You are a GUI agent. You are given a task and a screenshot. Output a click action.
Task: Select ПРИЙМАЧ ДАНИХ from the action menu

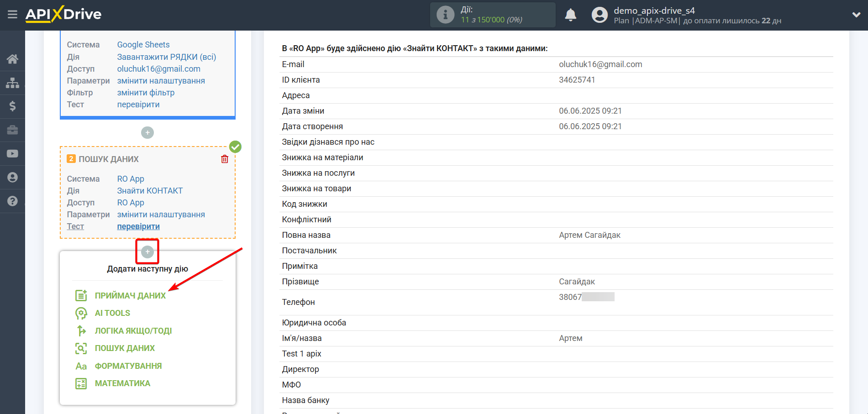coord(130,295)
